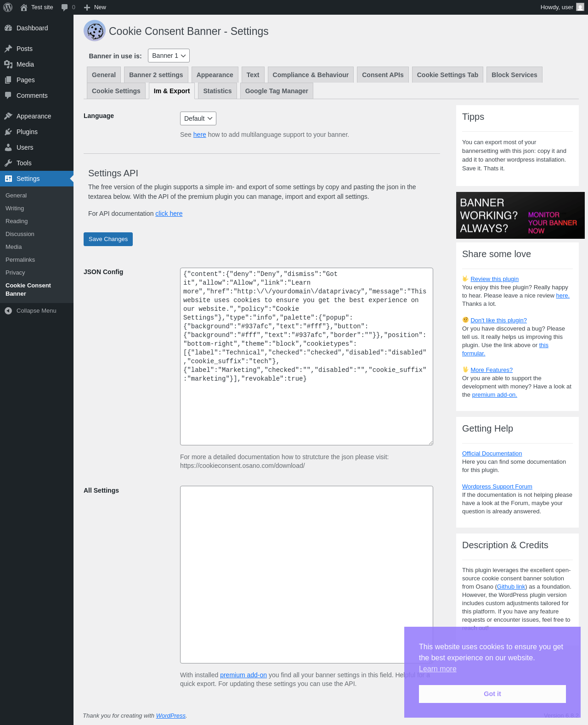Click the Comments speech bubble icon in sidebar

[8, 96]
